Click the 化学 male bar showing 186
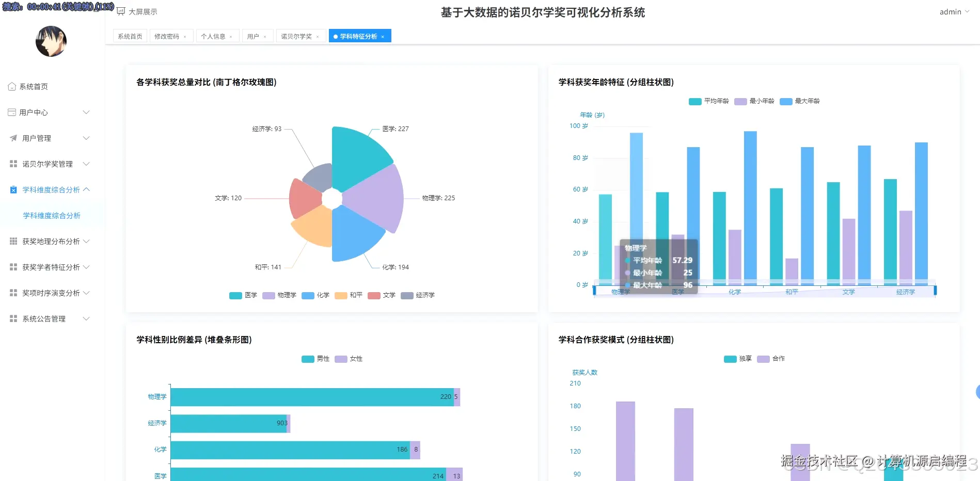Screen dimensions: 980x481 click(x=290, y=450)
